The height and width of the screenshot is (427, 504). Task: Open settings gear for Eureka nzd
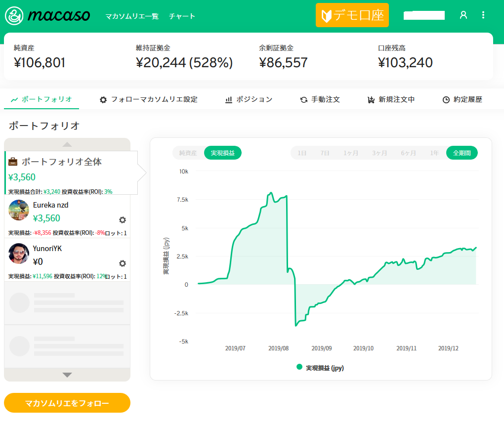[x=123, y=220]
